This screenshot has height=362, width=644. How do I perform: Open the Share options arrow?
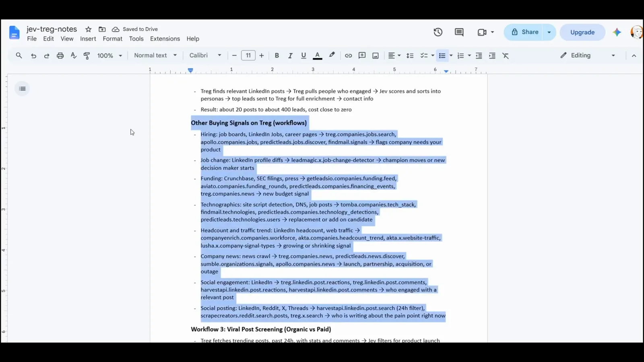(549, 32)
